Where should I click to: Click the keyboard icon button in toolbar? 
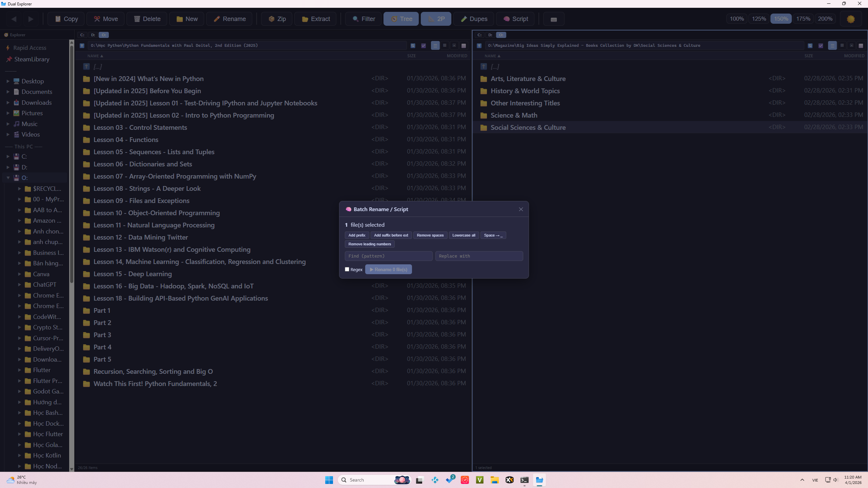[554, 19]
